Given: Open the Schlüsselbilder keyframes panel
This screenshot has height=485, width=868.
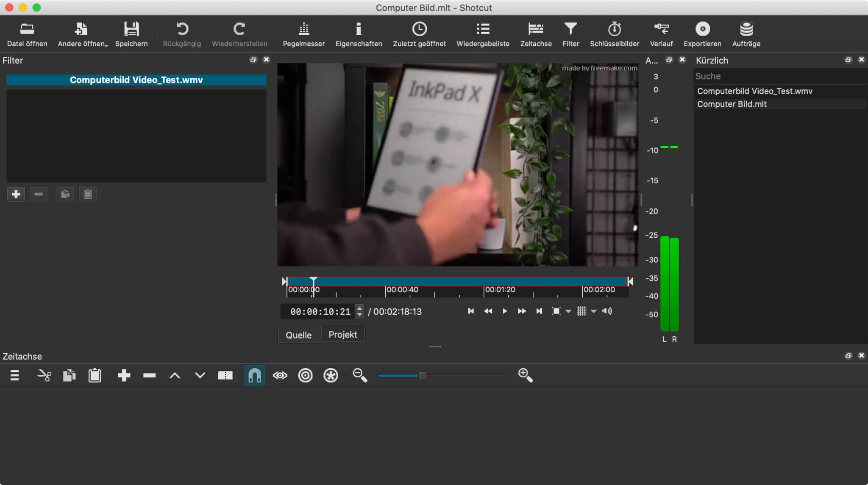Looking at the screenshot, I should click(x=615, y=34).
